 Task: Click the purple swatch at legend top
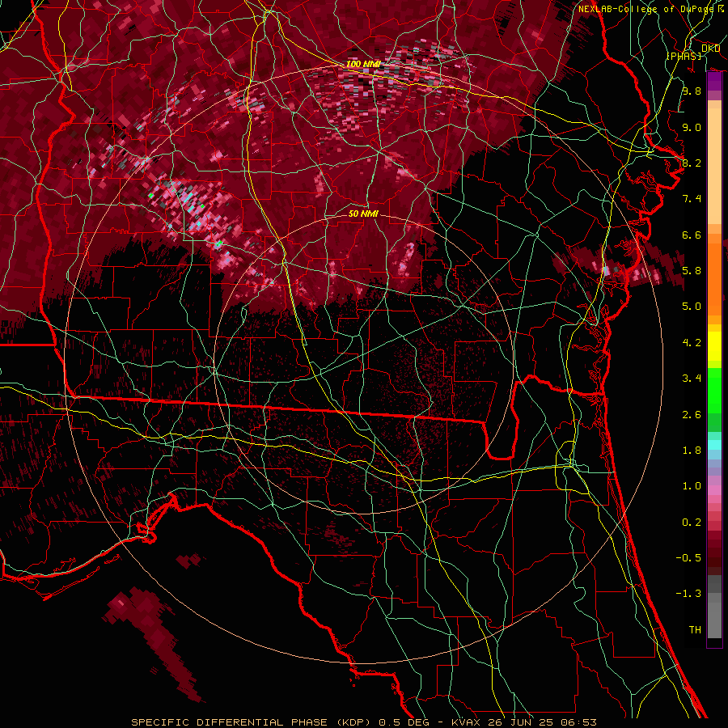point(714,81)
